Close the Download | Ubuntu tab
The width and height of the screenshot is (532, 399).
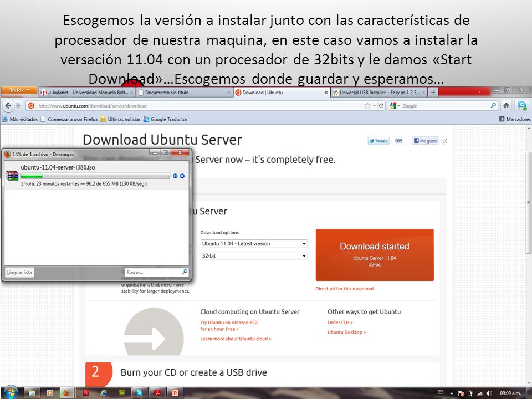326,93
